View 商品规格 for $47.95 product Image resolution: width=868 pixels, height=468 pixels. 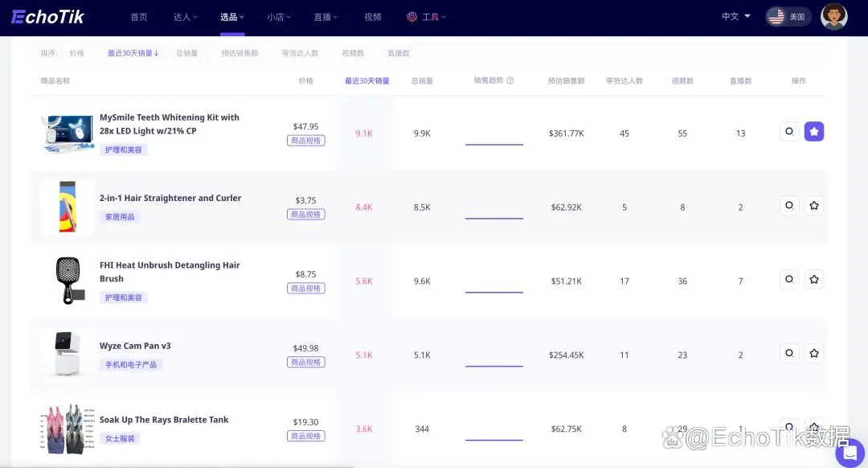(306, 141)
